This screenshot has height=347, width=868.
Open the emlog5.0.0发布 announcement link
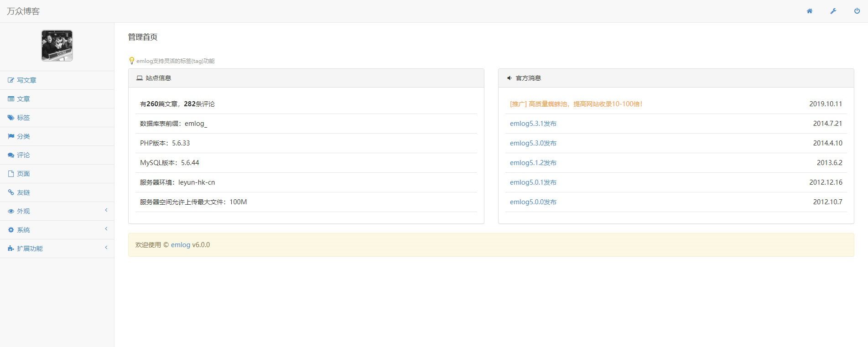tap(533, 202)
